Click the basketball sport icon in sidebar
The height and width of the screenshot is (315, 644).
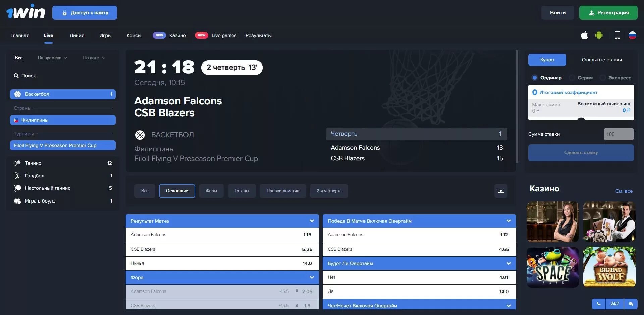17,94
